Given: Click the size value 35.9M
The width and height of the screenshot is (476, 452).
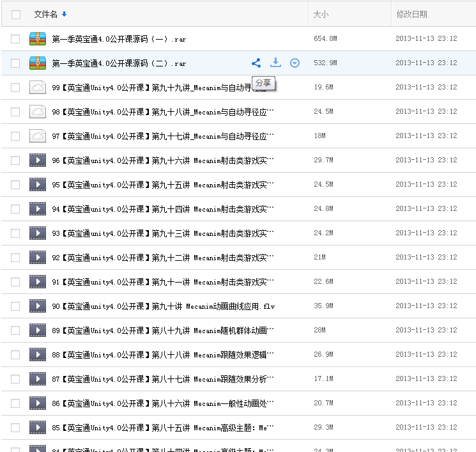Looking at the screenshot, I should click(x=323, y=306).
